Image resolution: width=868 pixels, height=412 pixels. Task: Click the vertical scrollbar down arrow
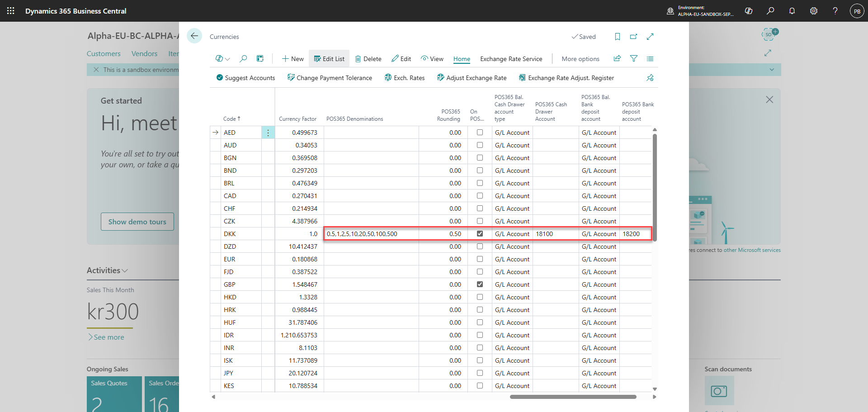point(655,389)
